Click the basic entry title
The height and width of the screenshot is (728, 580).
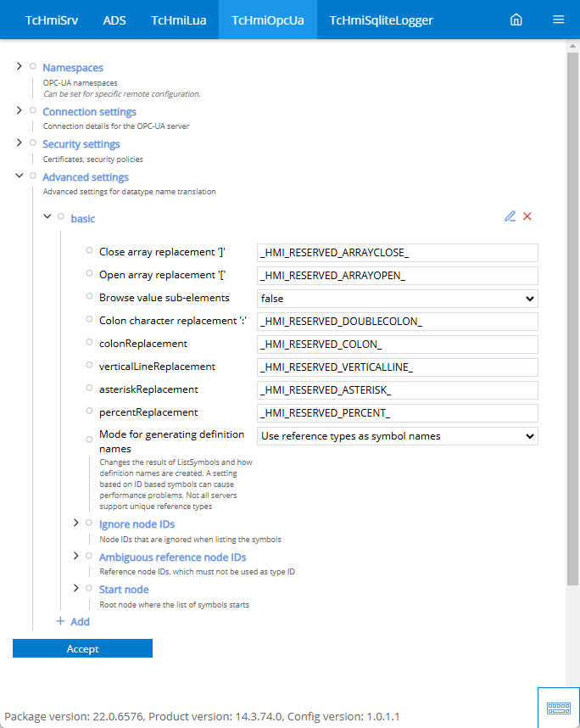coord(83,219)
